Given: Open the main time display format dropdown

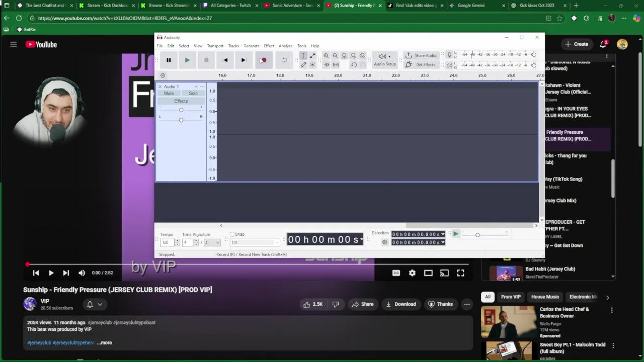Looking at the screenshot, I should pyautogui.click(x=362, y=240).
